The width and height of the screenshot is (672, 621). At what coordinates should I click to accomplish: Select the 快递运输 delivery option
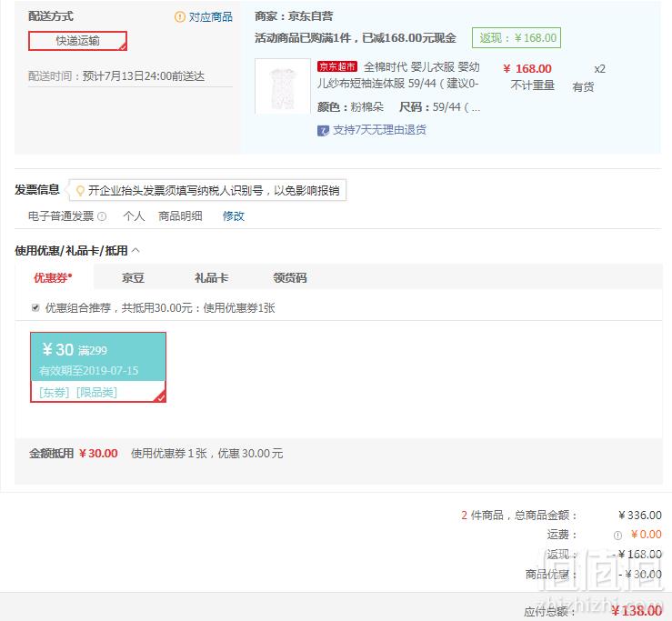click(x=77, y=41)
